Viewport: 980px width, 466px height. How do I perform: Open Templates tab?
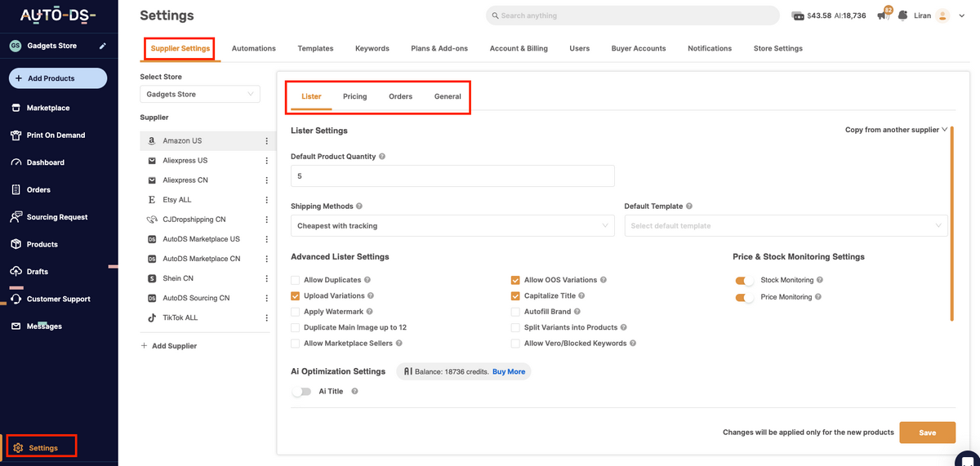[315, 49]
